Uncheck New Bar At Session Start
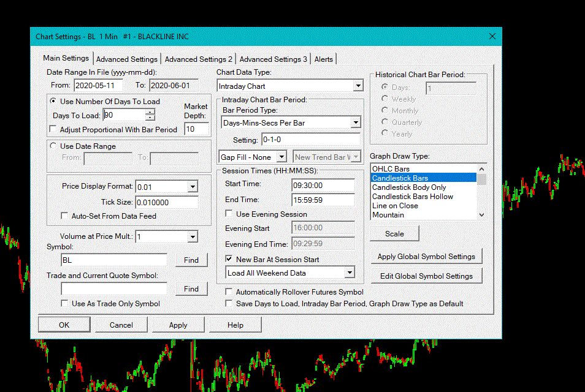This screenshot has width=585, height=392. tap(229, 258)
